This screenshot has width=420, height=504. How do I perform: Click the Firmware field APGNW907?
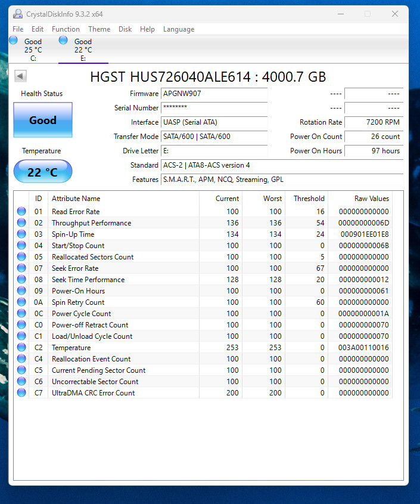(214, 94)
